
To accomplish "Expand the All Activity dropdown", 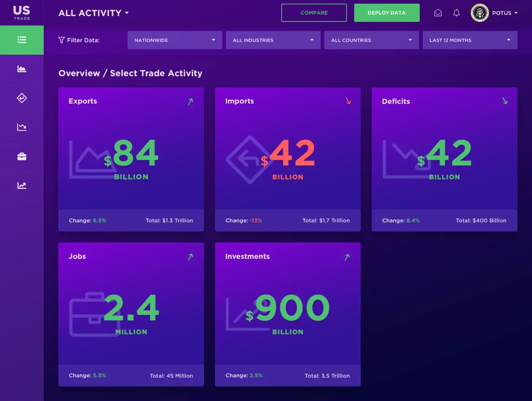I will coord(93,13).
